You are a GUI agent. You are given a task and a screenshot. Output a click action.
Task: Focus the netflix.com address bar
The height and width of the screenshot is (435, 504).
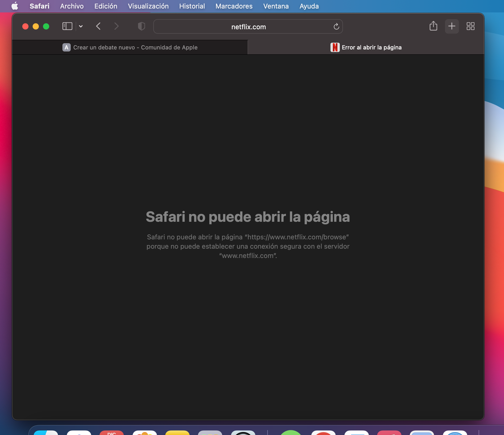click(248, 27)
